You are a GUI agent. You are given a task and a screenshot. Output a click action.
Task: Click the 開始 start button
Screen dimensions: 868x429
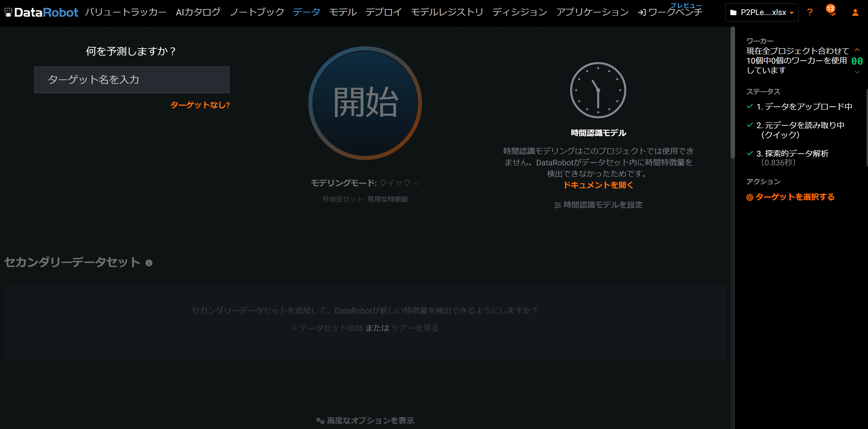point(365,103)
